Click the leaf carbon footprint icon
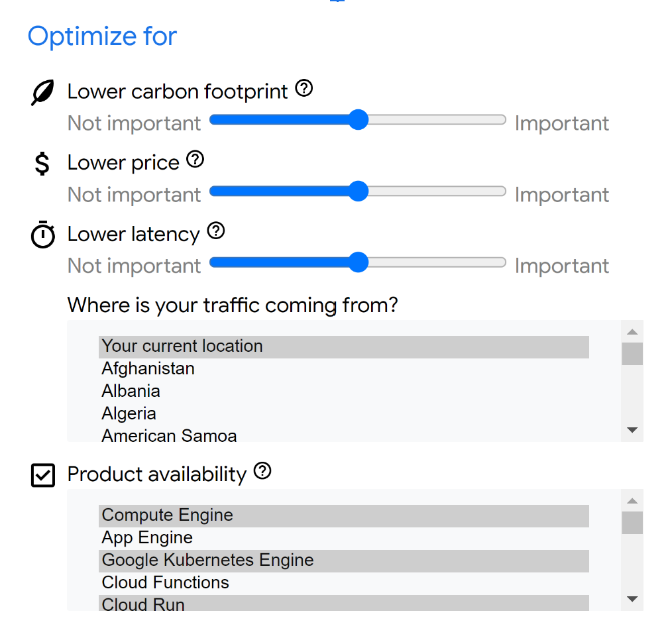The image size is (666, 644). pyautogui.click(x=43, y=92)
